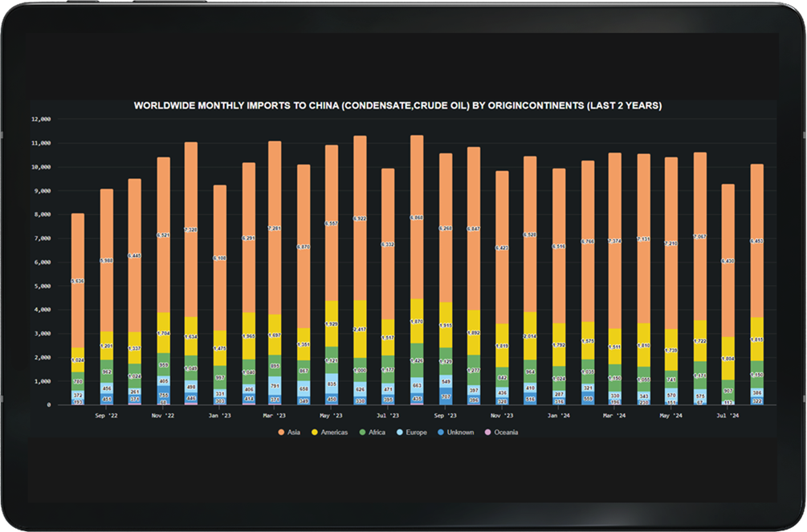Click the 12,000 y-axis tick label
The height and width of the screenshot is (532, 807).
click(40, 119)
